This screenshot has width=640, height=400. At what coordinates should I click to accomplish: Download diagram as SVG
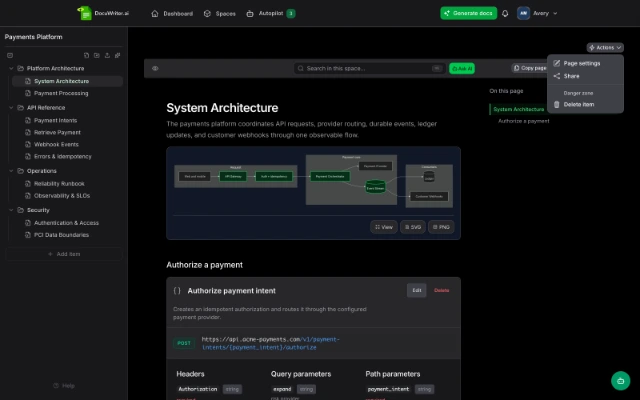(x=413, y=227)
